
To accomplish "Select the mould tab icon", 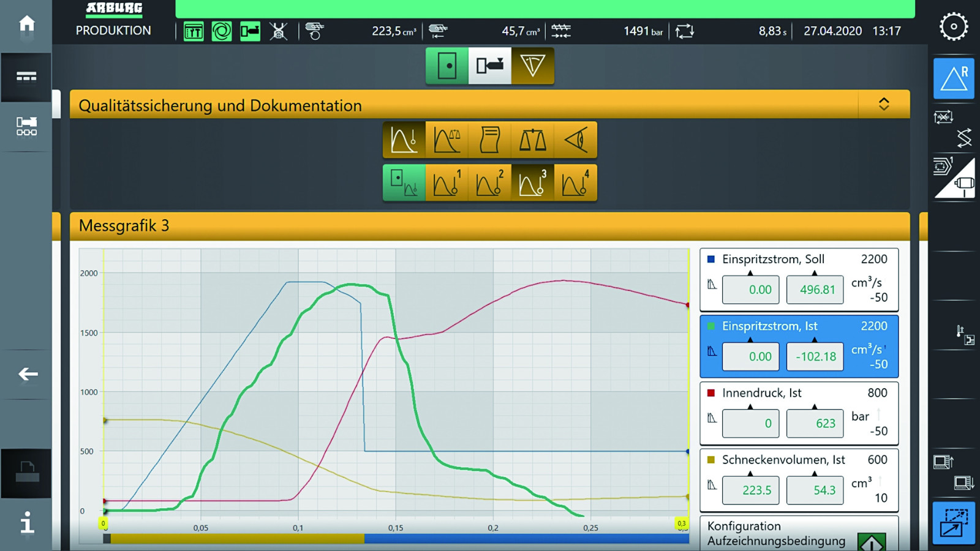I will tap(447, 66).
